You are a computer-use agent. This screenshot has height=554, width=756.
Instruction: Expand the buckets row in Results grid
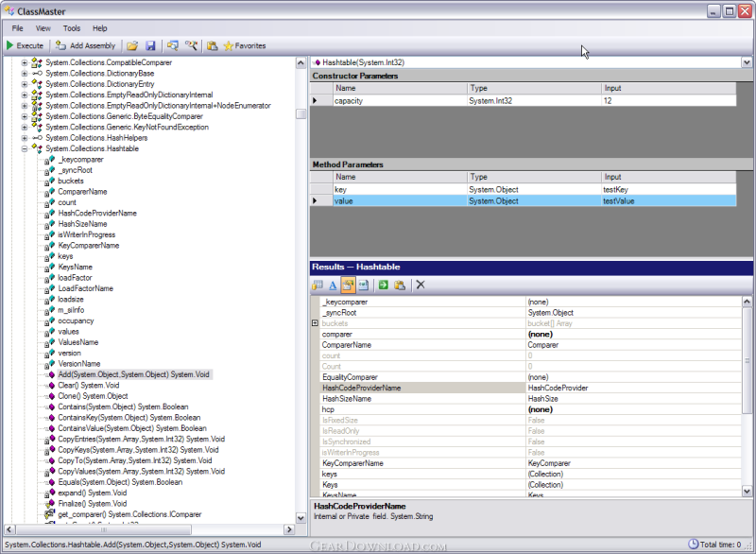(x=315, y=323)
